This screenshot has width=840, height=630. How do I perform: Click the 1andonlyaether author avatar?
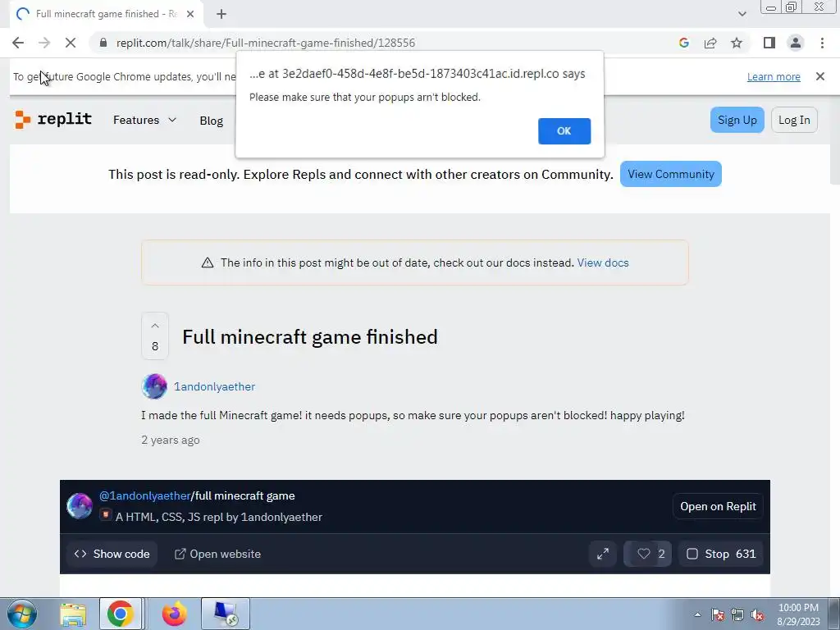point(154,386)
